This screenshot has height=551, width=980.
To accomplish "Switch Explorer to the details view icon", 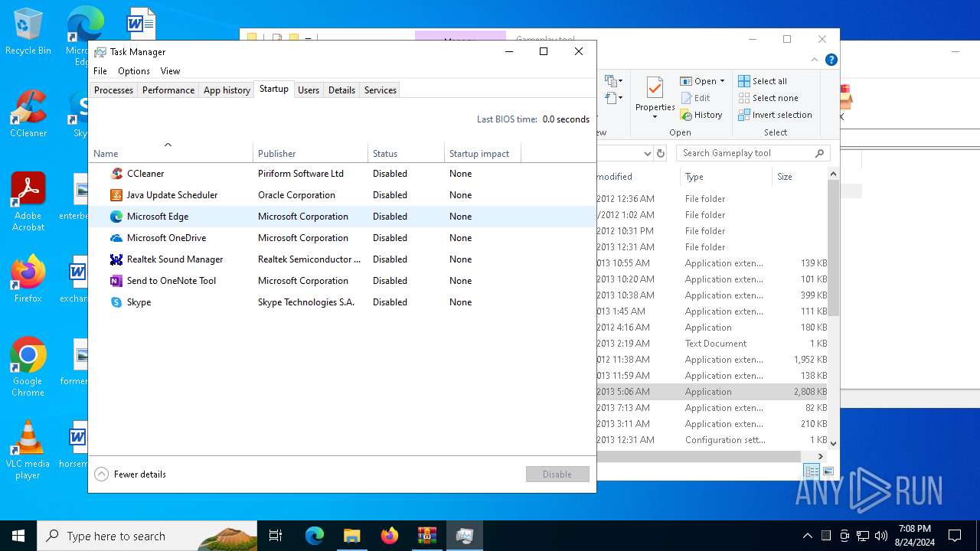I will (812, 471).
